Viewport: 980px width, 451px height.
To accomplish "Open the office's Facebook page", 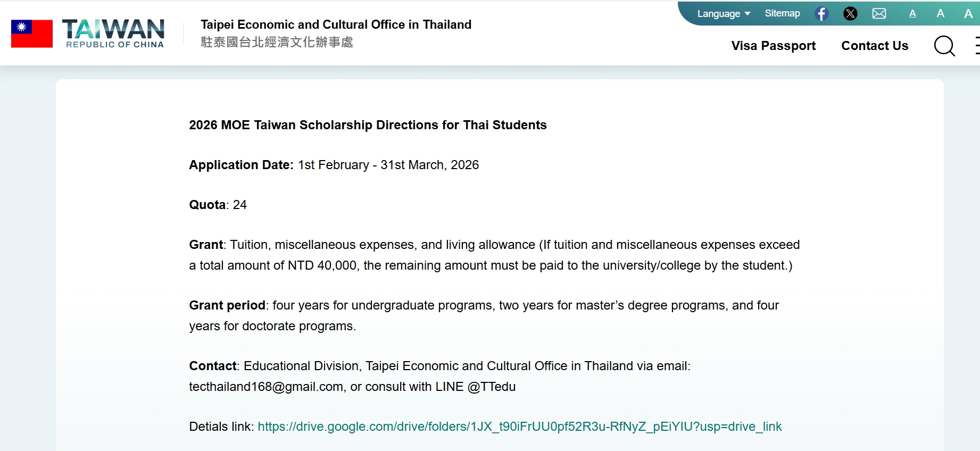I will [x=821, y=14].
